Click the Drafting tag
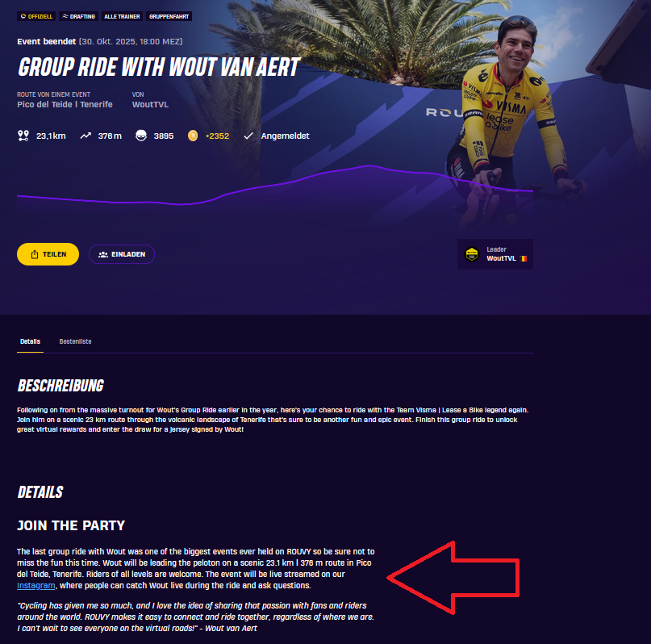This screenshot has width=651, height=644. [79, 17]
